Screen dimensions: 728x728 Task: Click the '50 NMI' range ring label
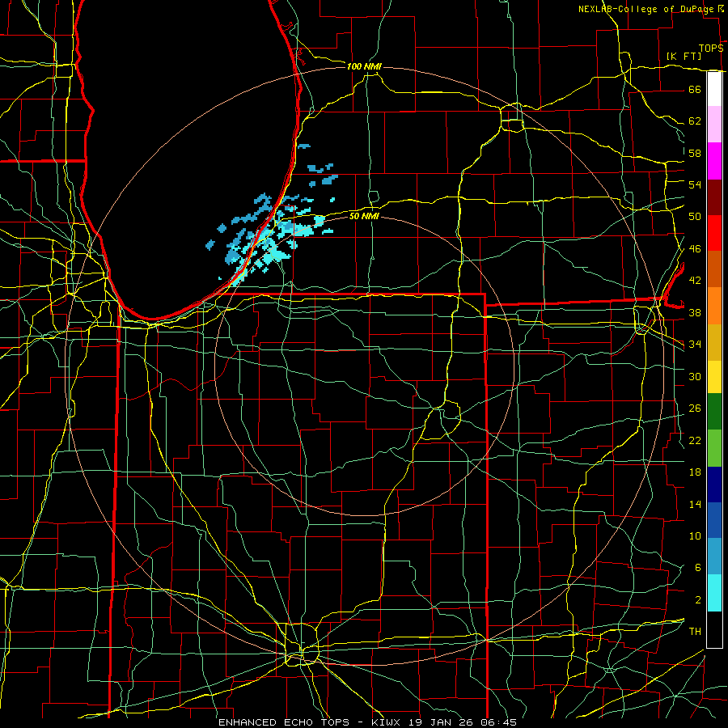[x=364, y=216]
